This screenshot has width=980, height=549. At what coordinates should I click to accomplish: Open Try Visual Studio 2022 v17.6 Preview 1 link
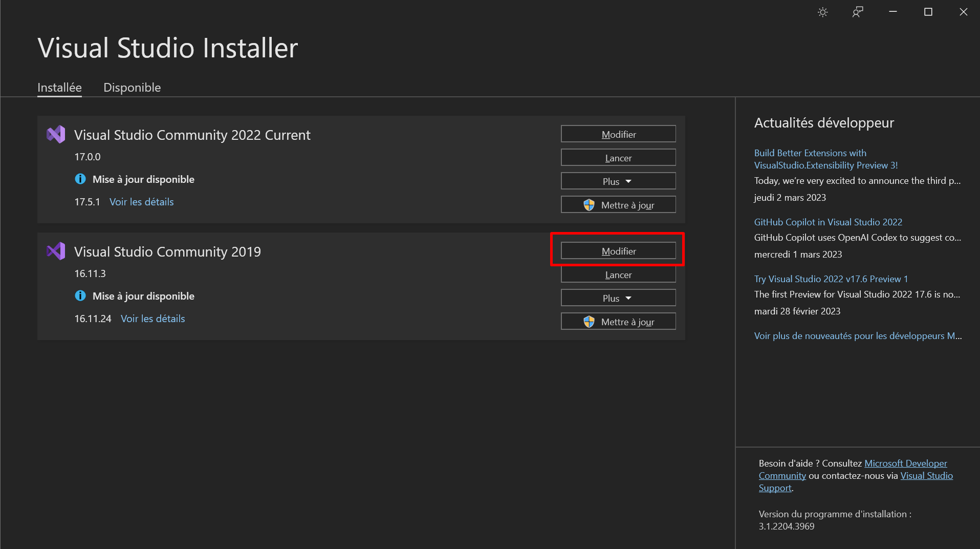pyautogui.click(x=831, y=279)
